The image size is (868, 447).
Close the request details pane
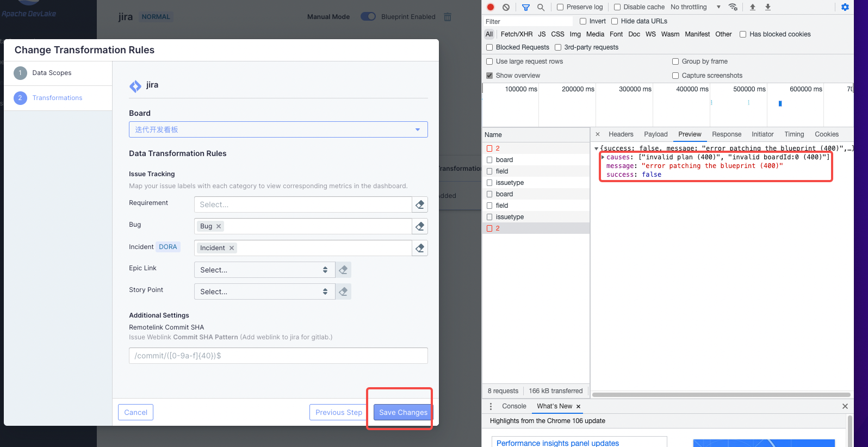(x=598, y=134)
